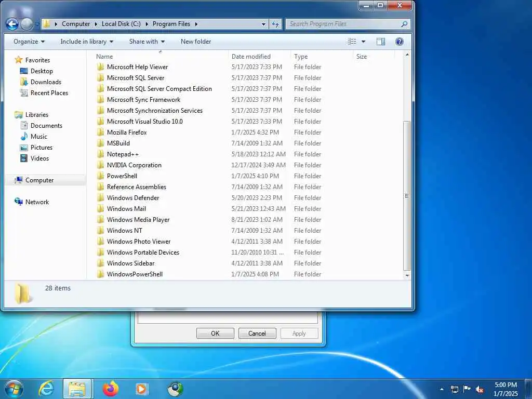
Task: Select the Reference Assemblies folder
Action: click(x=137, y=187)
